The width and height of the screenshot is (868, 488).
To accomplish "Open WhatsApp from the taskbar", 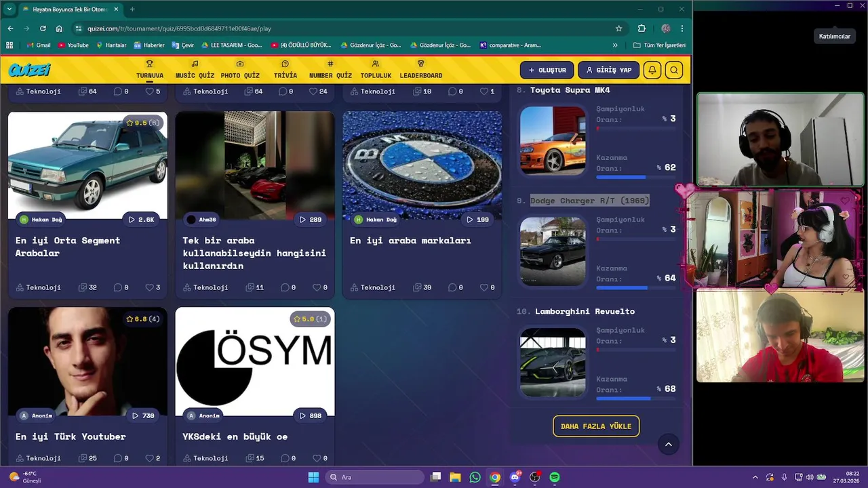I will [475, 477].
